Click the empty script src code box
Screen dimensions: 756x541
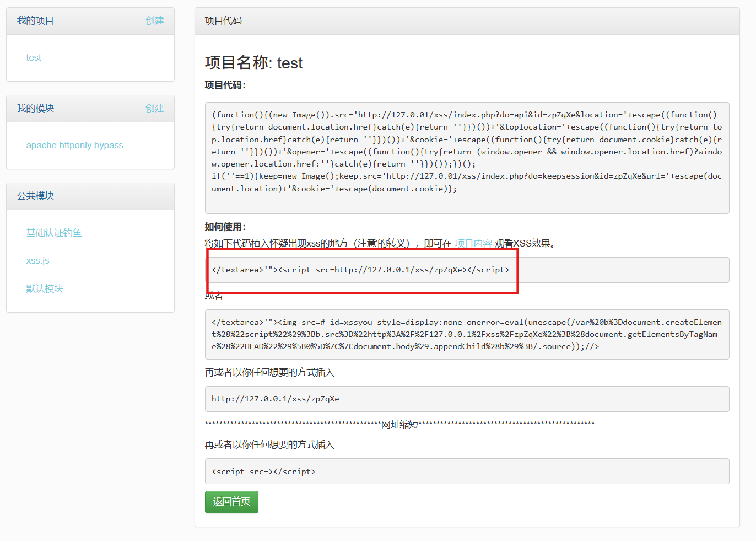[467, 471]
